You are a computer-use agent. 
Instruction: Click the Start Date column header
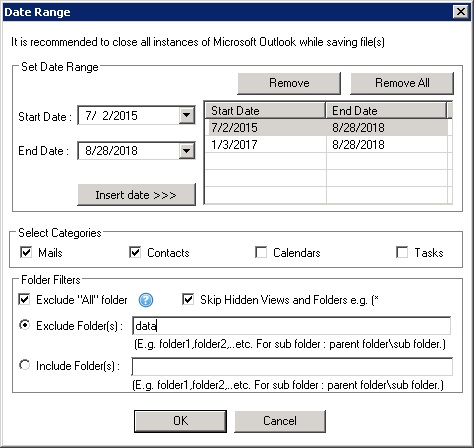pos(265,110)
